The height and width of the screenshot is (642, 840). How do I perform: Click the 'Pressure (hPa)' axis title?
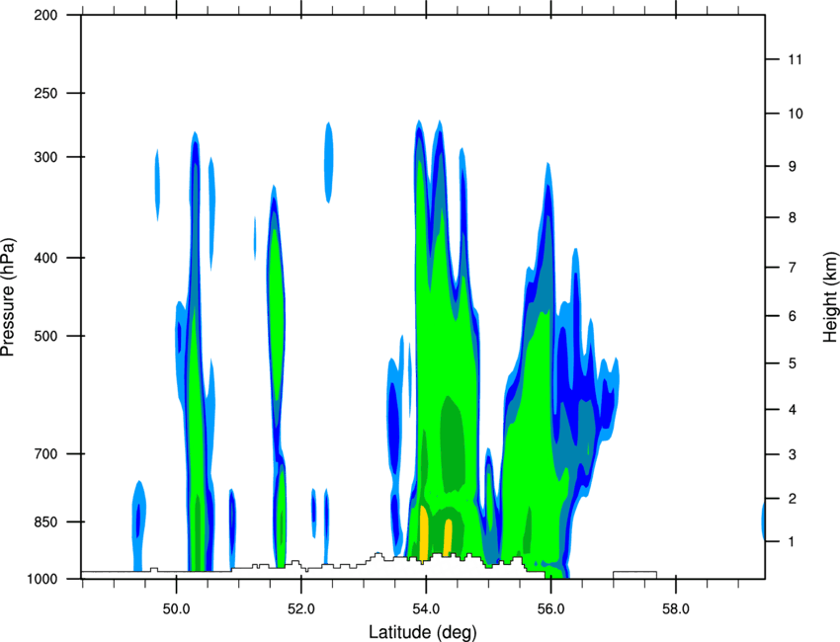point(8,297)
